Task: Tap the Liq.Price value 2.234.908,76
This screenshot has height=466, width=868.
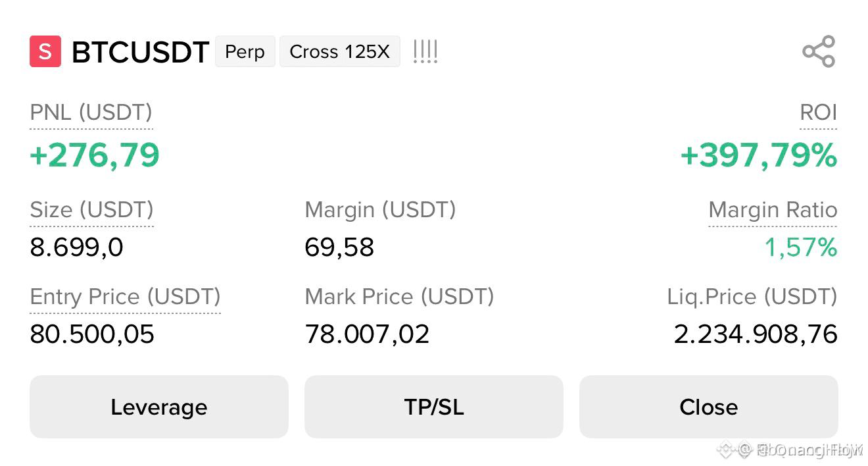Action: pos(756,334)
